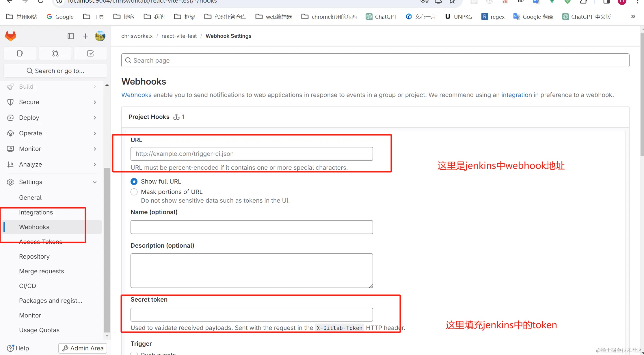This screenshot has width=644, height=355.
Task: Open the chrome好用的东西 bookmark folder
Action: [329, 17]
